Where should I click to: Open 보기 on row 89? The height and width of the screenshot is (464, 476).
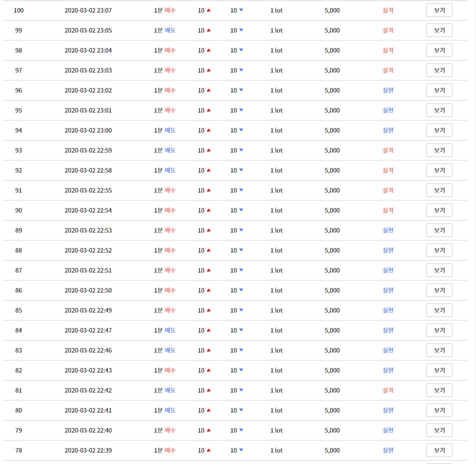[x=439, y=230]
